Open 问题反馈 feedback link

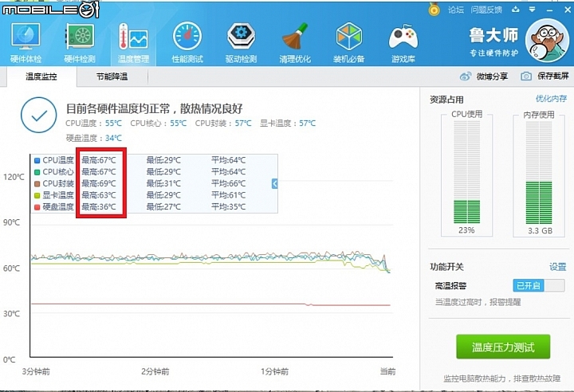tap(486, 10)
